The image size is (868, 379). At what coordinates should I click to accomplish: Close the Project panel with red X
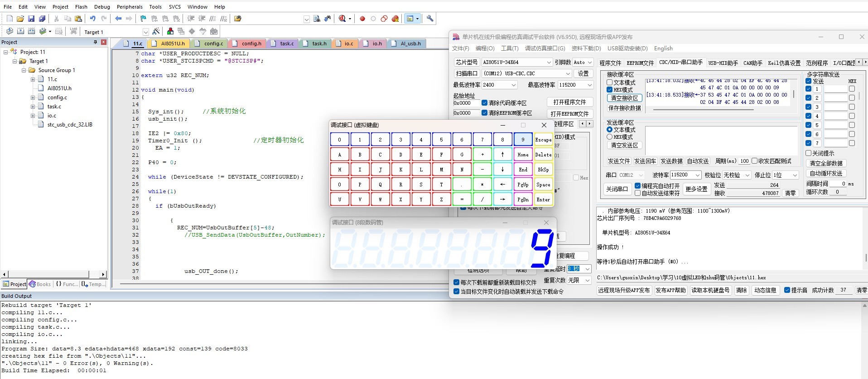click(x=104, y=42)
